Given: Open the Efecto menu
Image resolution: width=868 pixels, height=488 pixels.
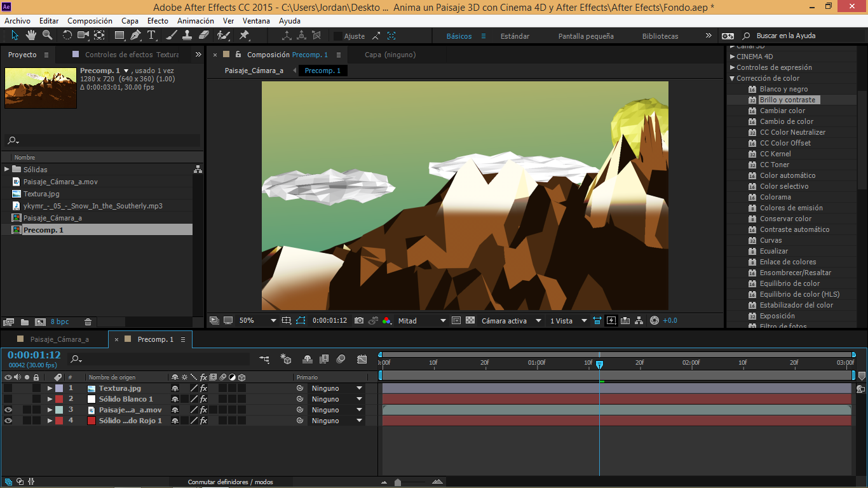Looking at the screenshot, I should (158, 21).
